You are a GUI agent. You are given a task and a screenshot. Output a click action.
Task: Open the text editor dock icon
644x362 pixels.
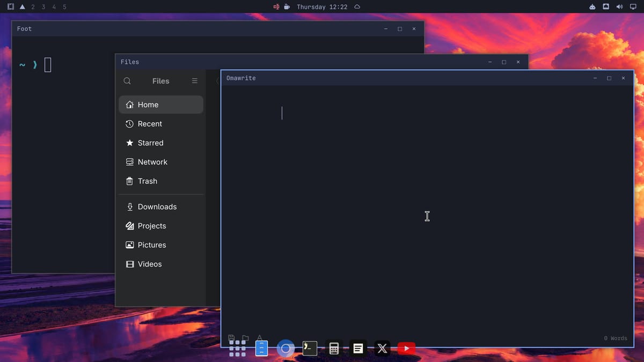[x=358, y=349]
